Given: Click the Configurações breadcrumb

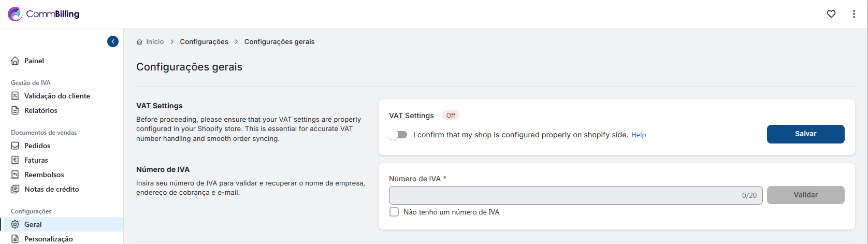Looking at the screenshot, I should point(204,41).
